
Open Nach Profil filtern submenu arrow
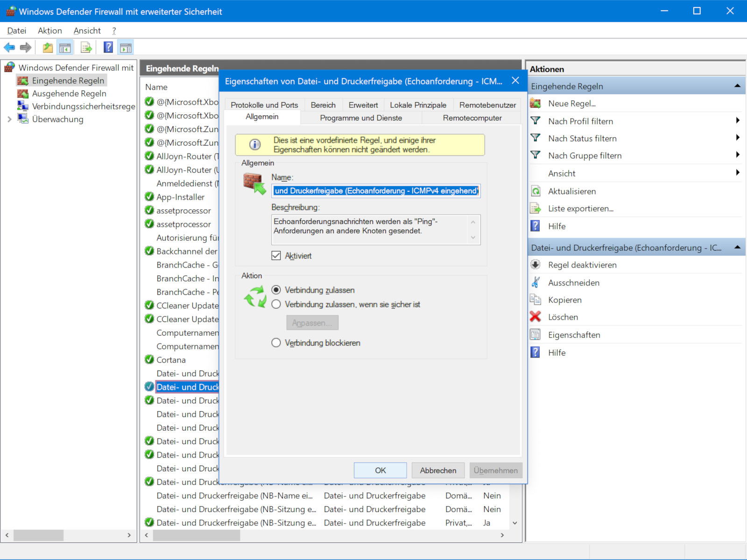click(x=738, y=120)
